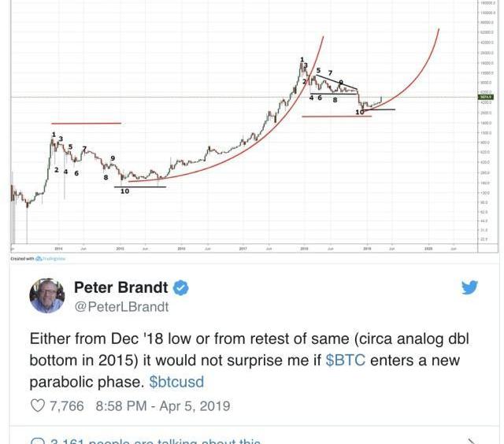The width and height of the screenshot is (504, 444).
Task: Click the reply bubble icon below the tweet
Action: point(37,441)
